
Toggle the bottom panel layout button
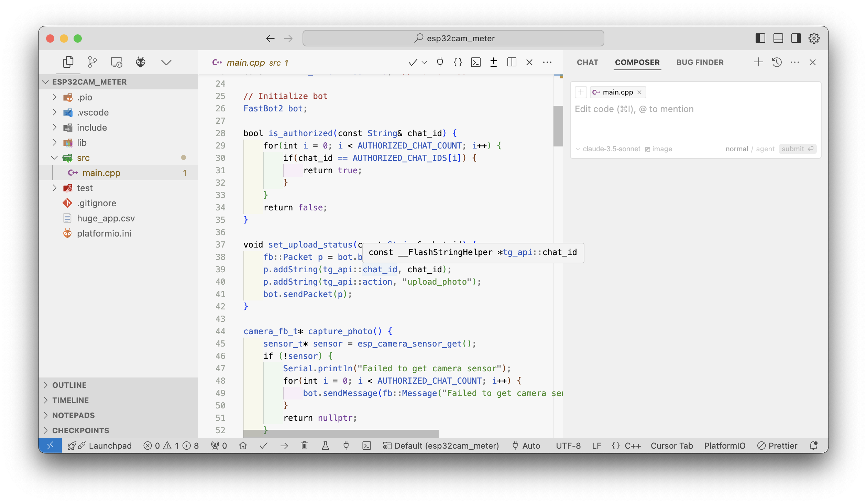778,38
